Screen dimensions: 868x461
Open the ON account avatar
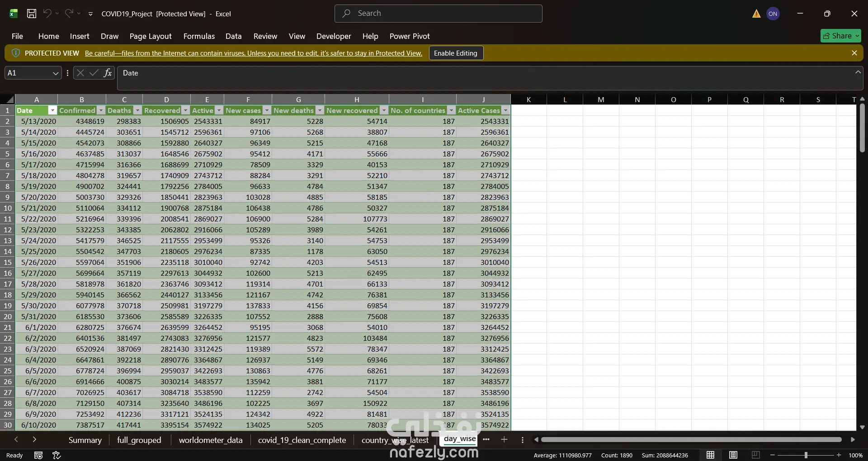(773, 14)
